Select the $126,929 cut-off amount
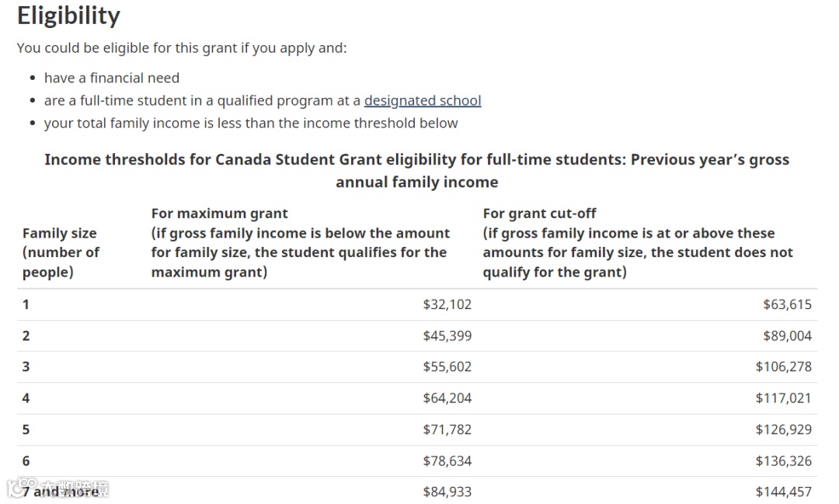 click(783, 429)
